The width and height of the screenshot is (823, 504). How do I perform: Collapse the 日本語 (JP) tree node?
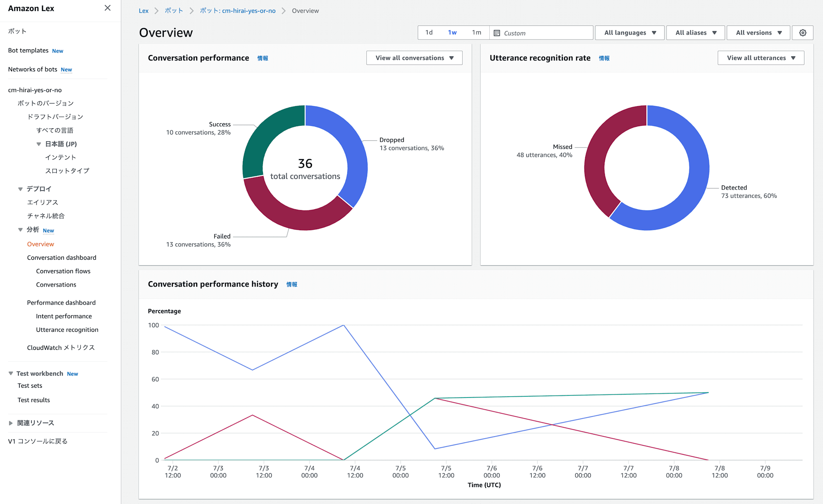click(x=39, y=144)
